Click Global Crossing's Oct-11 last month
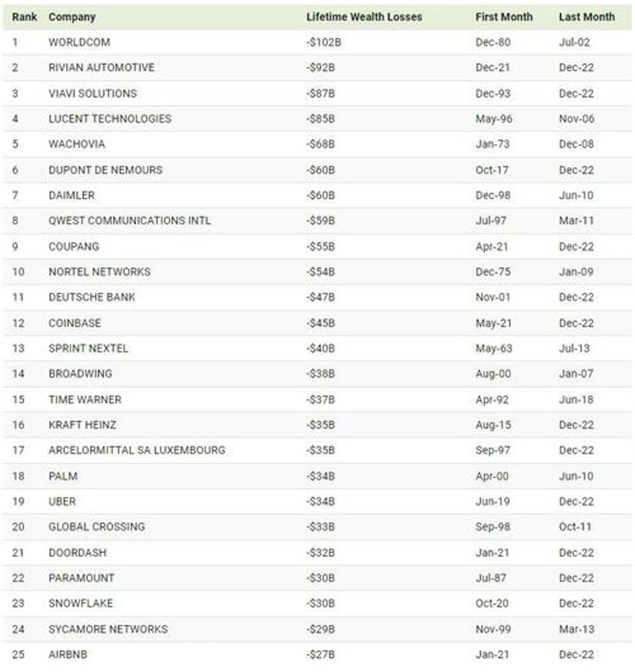Viewport: 635px width, 672px height. point(575,526)
